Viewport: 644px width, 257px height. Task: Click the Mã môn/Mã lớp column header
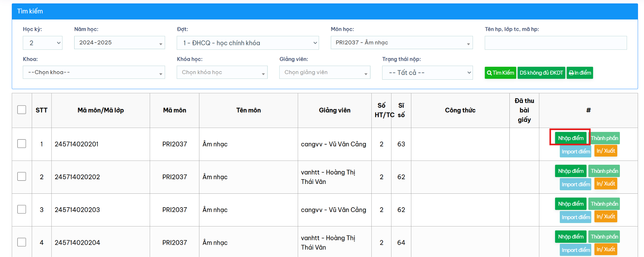point(101,110)
